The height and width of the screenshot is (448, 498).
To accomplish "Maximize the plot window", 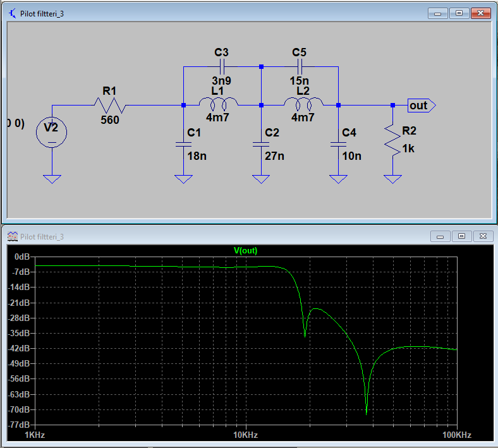I will 461,236.
